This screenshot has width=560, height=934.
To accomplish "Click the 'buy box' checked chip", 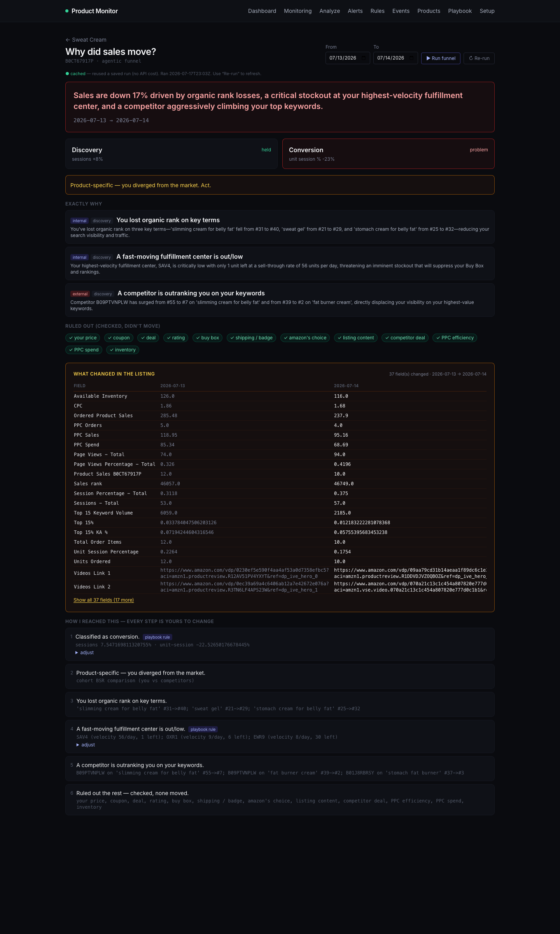I will pos(207,338).
